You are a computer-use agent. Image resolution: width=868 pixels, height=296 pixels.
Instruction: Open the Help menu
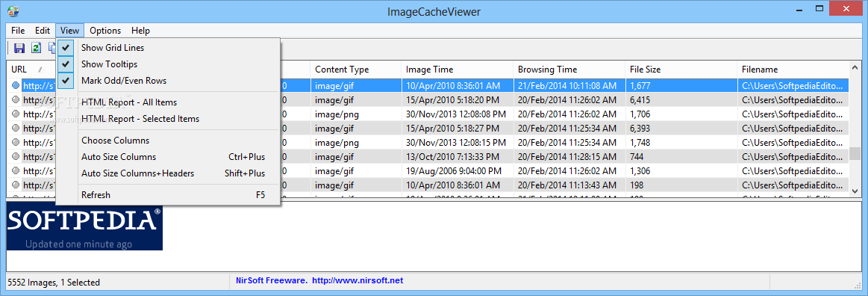(x=140, y=31)
